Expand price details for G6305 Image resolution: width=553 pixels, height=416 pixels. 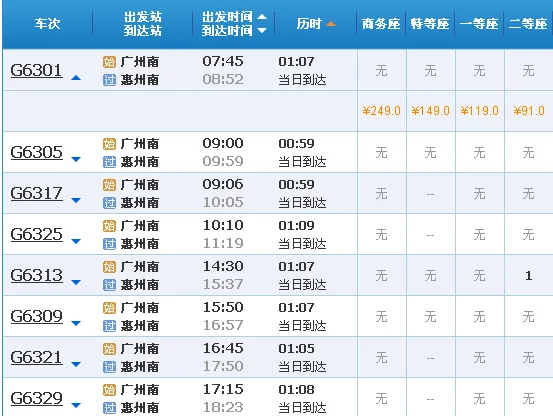click(76, 160)
